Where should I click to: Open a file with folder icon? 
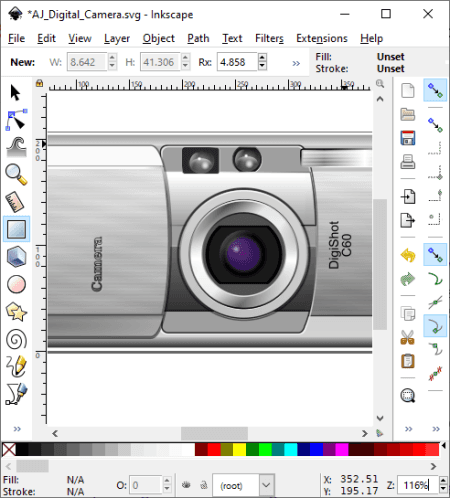pyautogui.click(x=408, y=114)
